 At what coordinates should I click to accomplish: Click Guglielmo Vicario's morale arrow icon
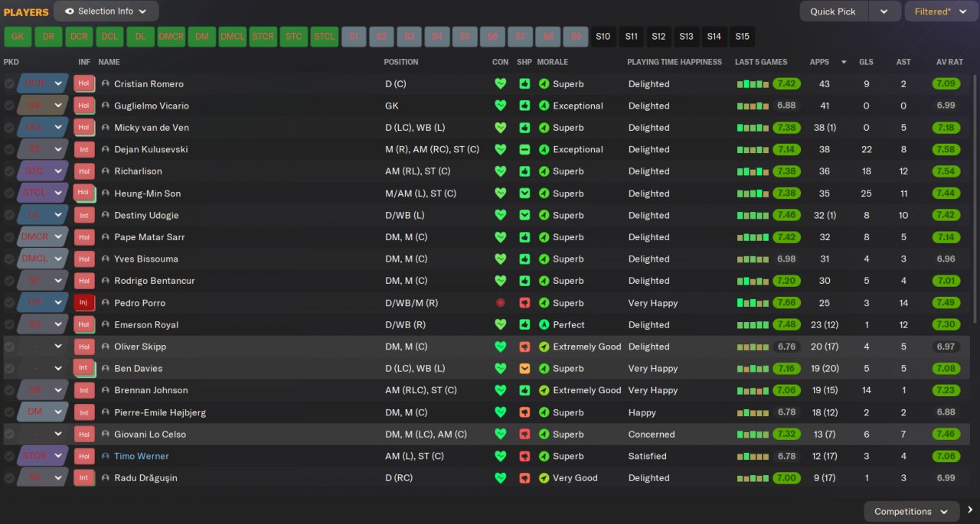click(544, 106)
